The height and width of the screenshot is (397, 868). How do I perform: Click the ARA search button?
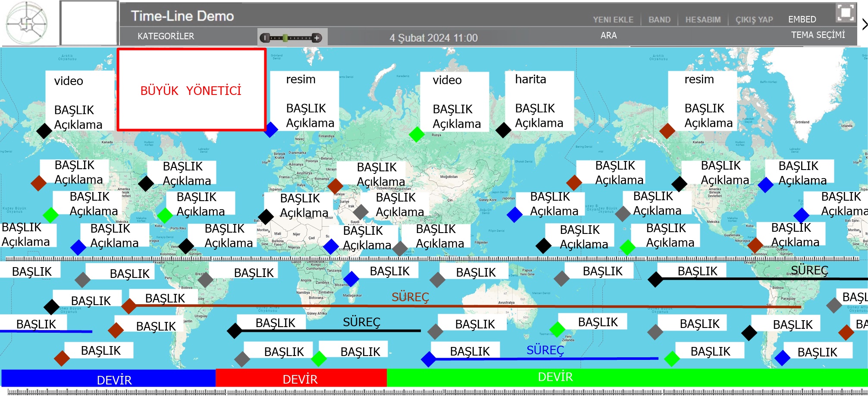[608, 35]
